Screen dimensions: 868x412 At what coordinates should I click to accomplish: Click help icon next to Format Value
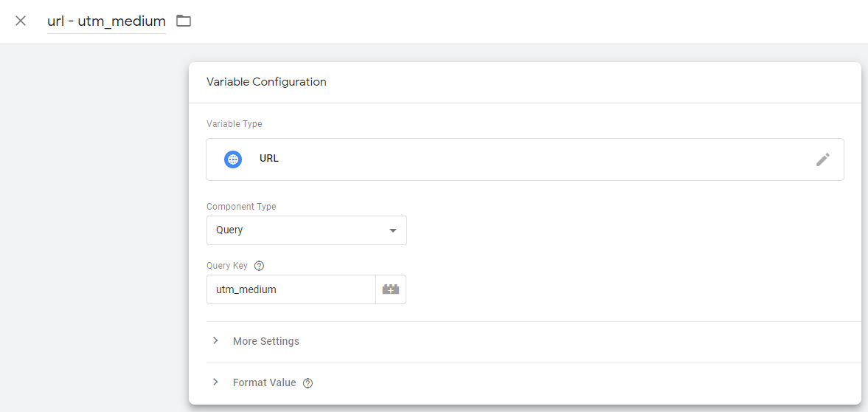point(308,383)
